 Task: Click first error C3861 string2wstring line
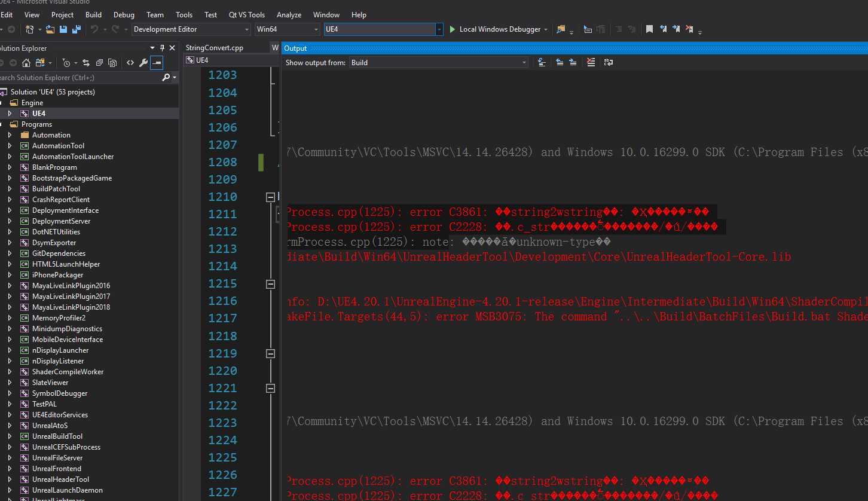(x=498, y=212)
